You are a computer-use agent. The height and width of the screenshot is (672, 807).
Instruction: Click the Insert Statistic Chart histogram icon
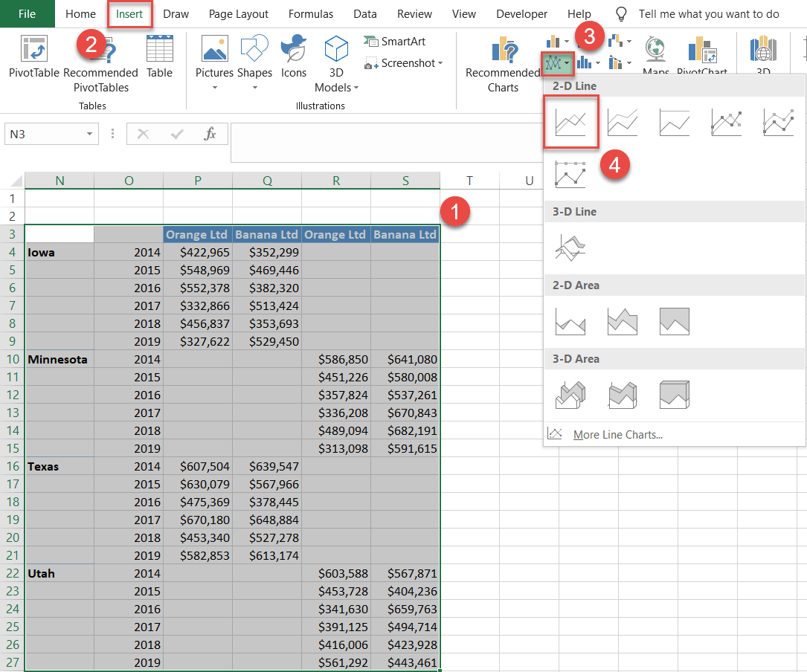pyautogui.click(x=584, y=62)
